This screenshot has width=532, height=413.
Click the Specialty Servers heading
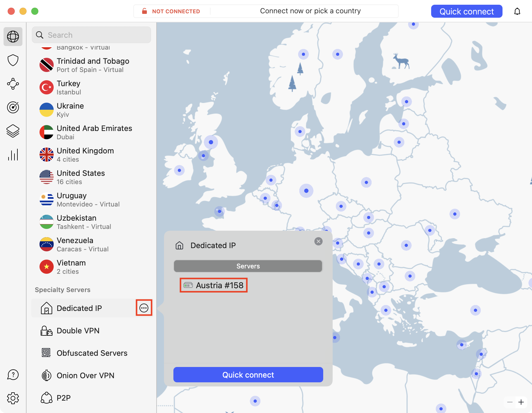pos(63,290)
